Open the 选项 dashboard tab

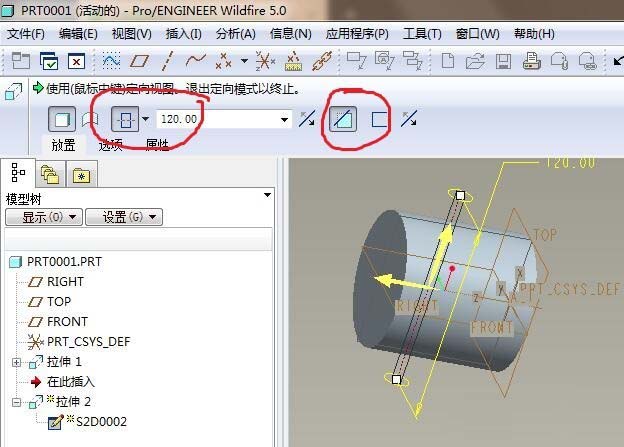[x=110, y=145]
